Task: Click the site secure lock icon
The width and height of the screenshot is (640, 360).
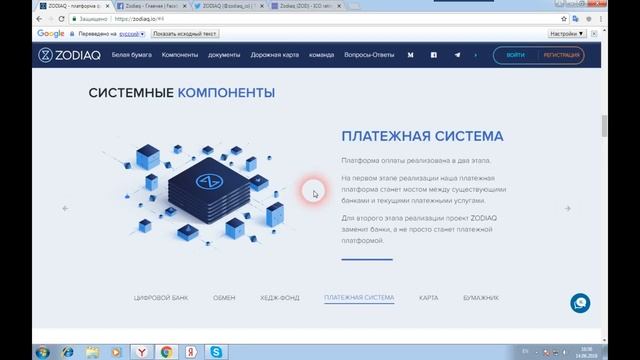Action: click(74, 19)
